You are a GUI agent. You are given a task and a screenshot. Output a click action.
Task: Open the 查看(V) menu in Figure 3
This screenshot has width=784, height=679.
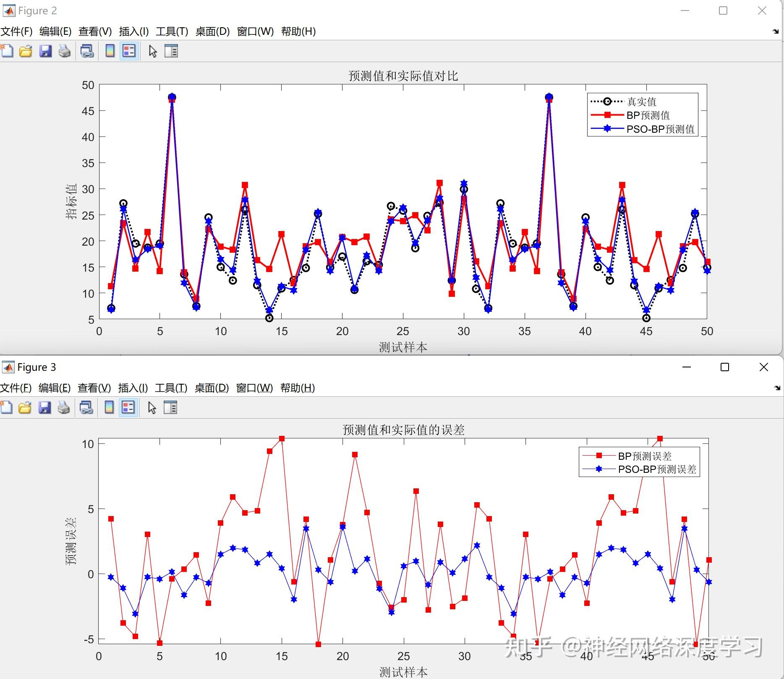pyautogui.click(x=94, y=388)
